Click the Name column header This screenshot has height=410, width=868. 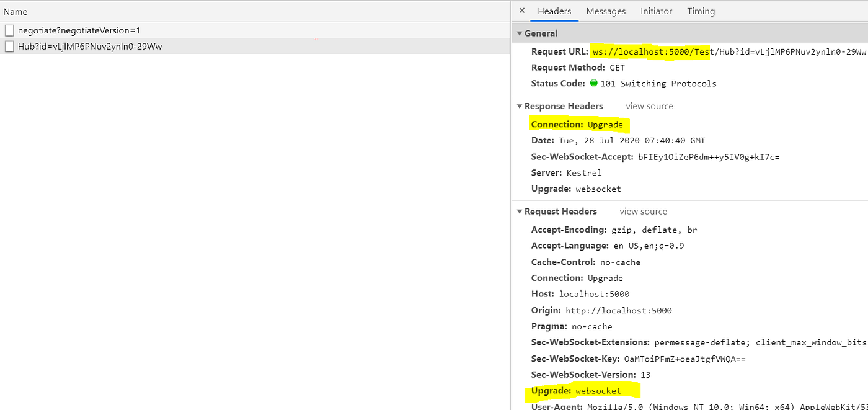click(x=15, y=11)
